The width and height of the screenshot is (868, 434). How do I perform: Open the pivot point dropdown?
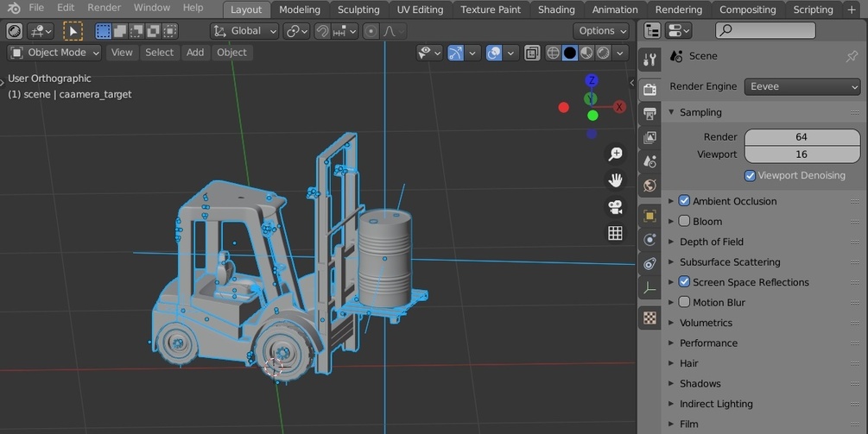point(296,31)
